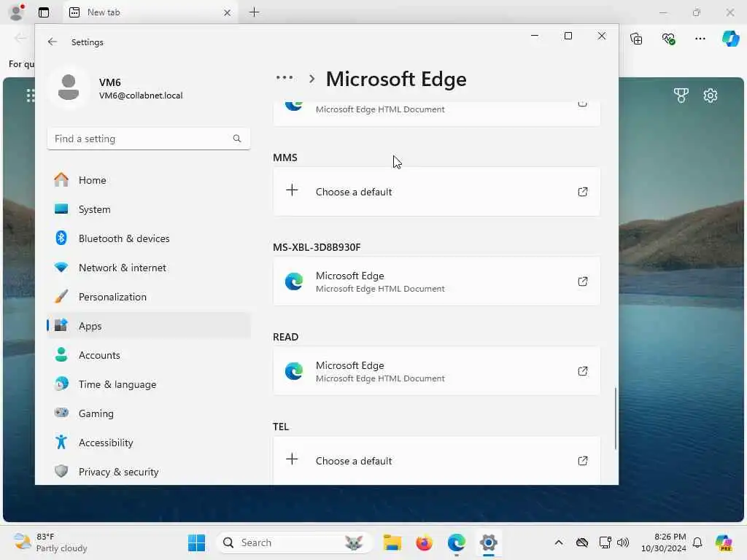The width and height of the screenshot is (747, 560).
Task: Select the New tab tab in Edge
Action: pos(150,12)
